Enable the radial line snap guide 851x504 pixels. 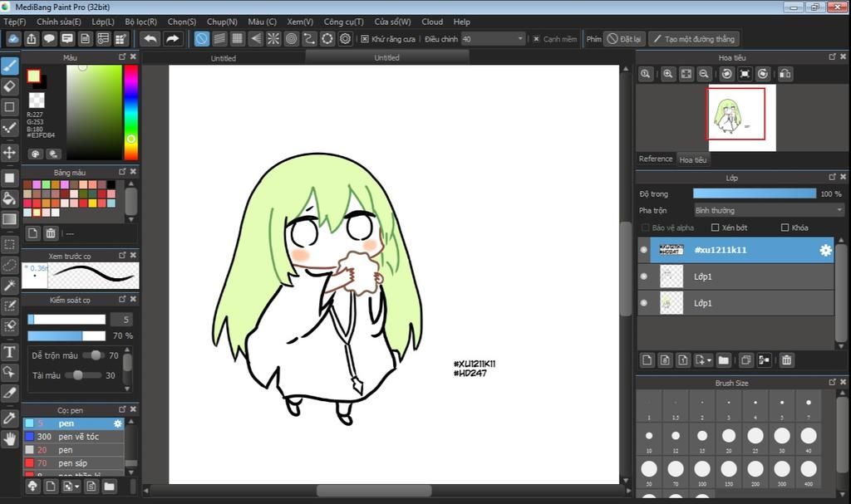273,39
